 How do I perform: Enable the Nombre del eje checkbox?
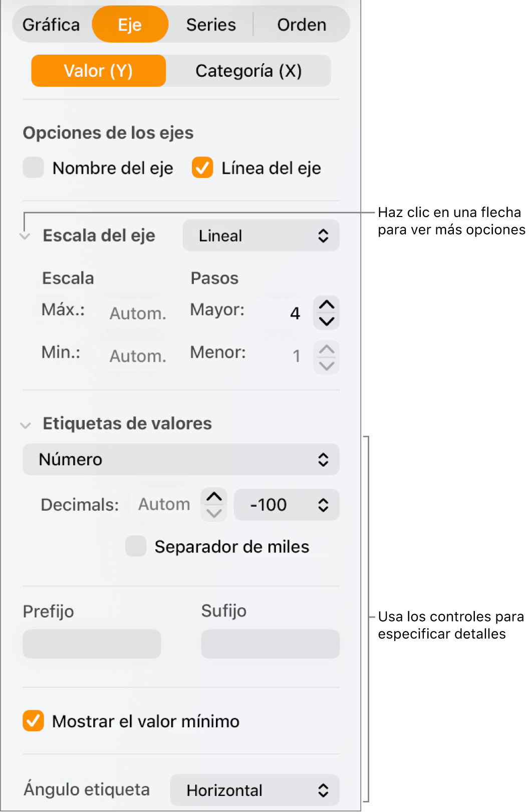coord(33,168)
